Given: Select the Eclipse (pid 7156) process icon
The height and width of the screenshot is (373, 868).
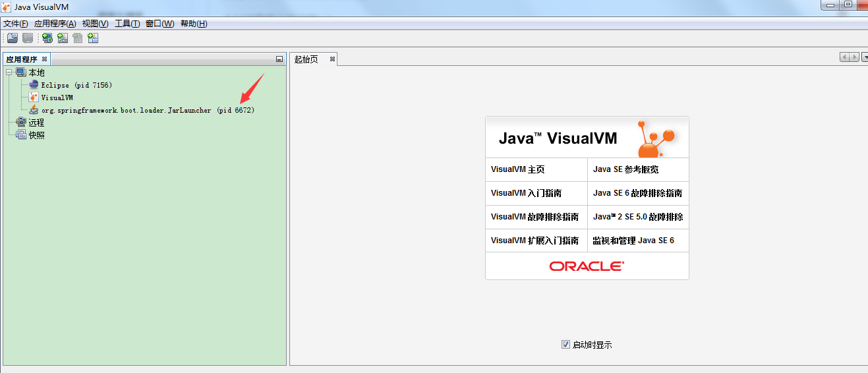Looking at the screenshot, I should pos(34,85).
